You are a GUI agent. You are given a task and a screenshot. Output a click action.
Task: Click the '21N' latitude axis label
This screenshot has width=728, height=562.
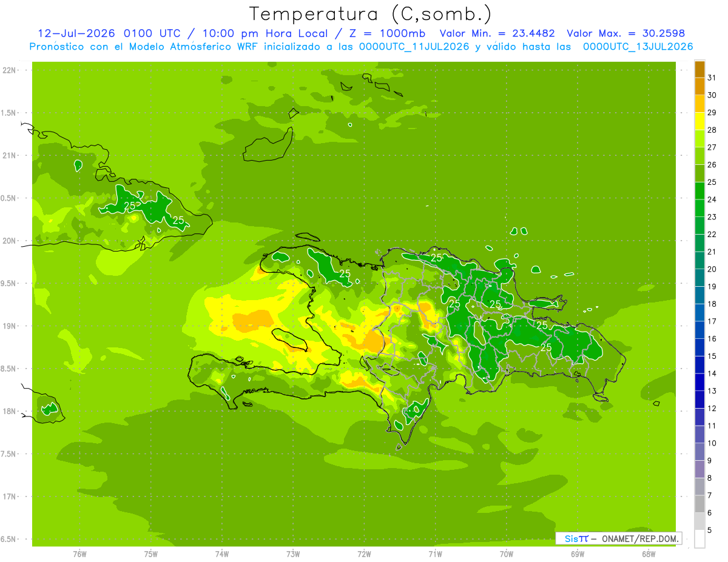(10, 155)
